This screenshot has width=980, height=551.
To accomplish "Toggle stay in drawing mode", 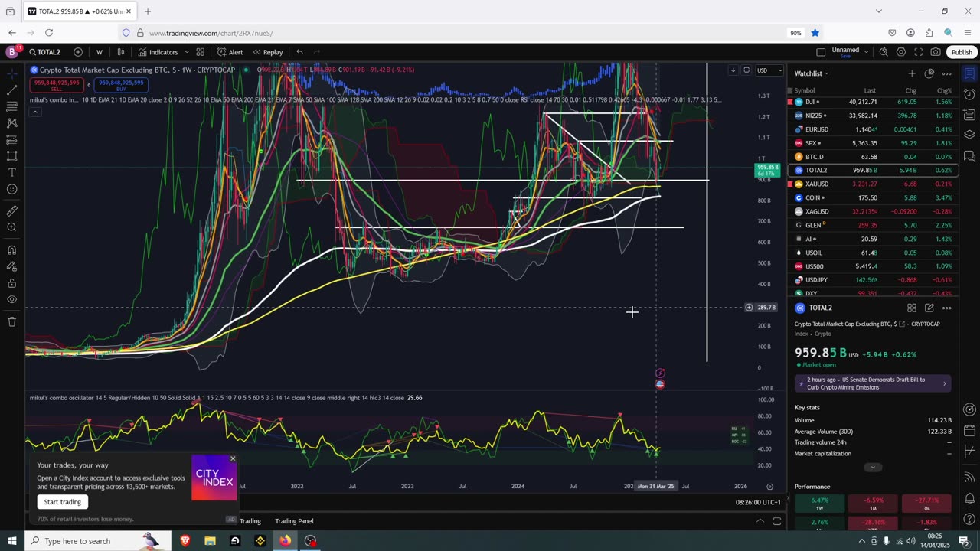I will tap(11, 266).
